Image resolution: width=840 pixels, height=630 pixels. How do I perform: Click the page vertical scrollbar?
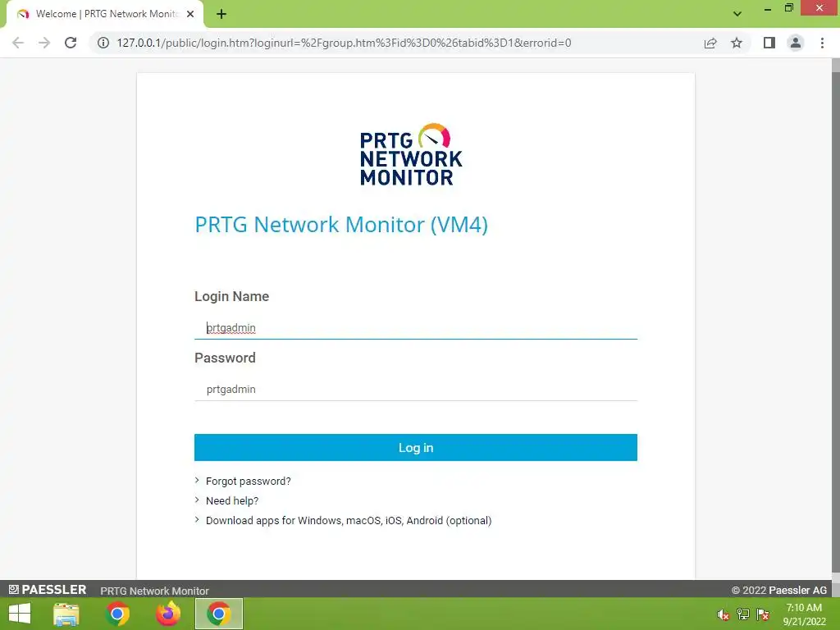point(835,322)
